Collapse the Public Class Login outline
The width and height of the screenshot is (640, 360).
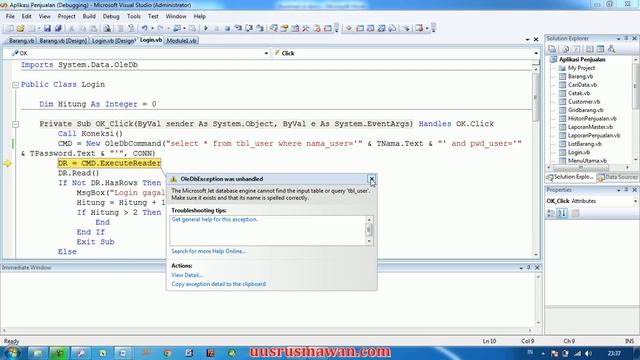(16, 85)
